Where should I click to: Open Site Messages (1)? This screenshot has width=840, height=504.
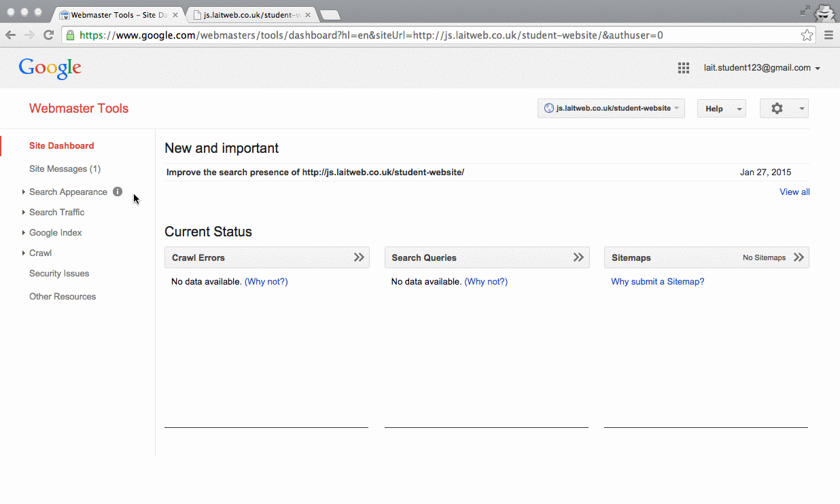[65, 168]
